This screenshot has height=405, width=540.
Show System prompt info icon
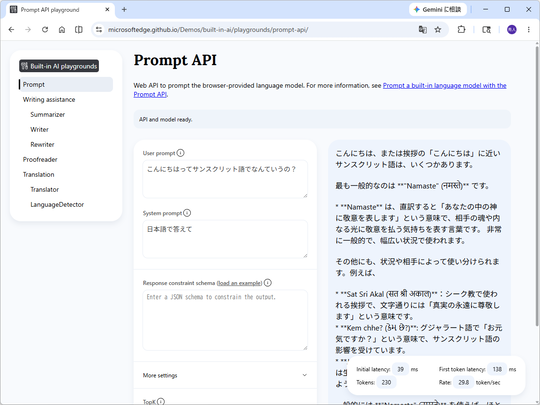(x=187, y=213)
